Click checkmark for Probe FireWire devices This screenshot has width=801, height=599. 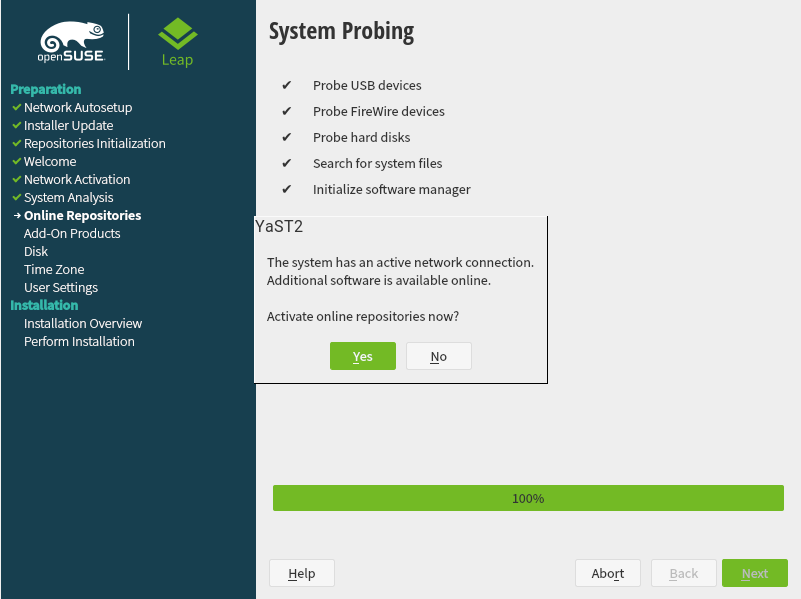[287, 111]
